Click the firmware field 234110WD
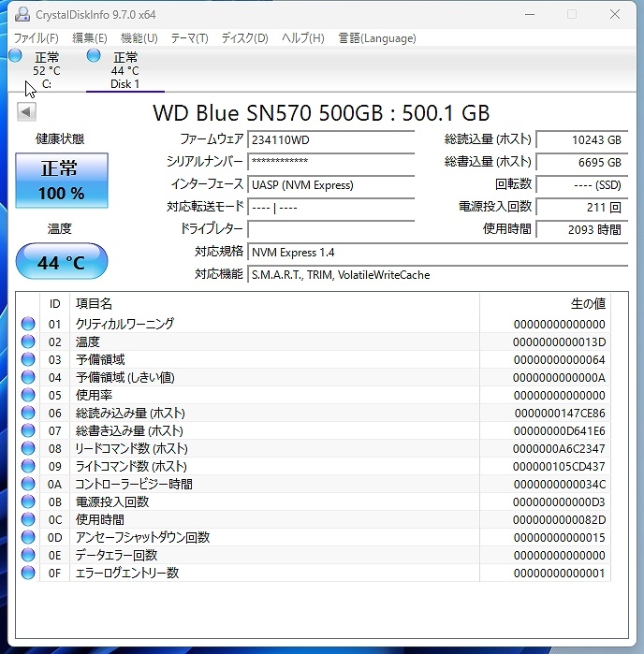Image resolution: width=644 pixels, height=654 pixels. coord(331,139)
